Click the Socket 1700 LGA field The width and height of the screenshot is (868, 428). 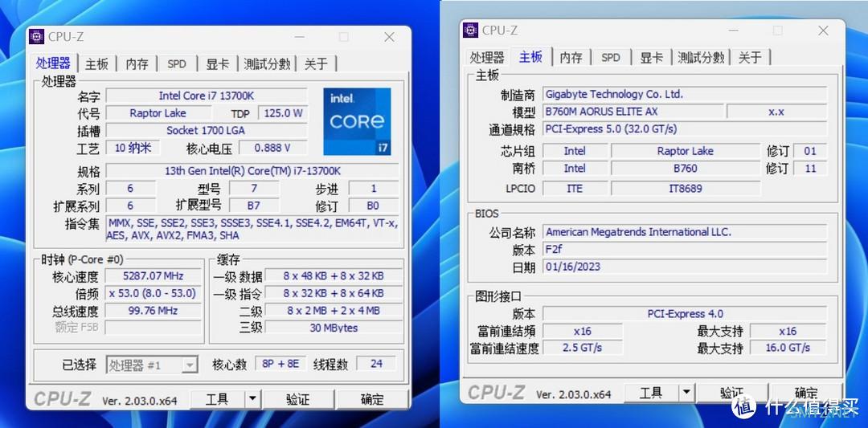(207, 131)
